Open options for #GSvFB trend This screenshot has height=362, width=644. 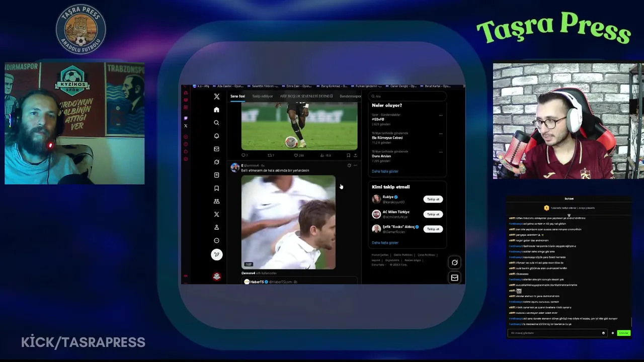coord(441,115)
